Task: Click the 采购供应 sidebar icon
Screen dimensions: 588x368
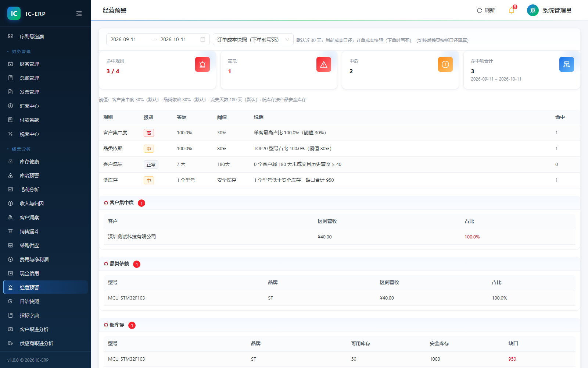Action: pyautogui.click(x=11, y=245)
